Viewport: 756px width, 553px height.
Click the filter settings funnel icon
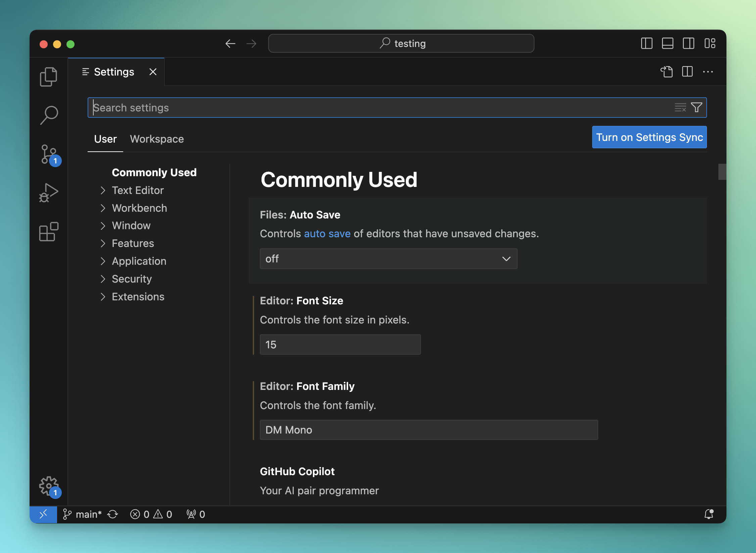(697, 107)
